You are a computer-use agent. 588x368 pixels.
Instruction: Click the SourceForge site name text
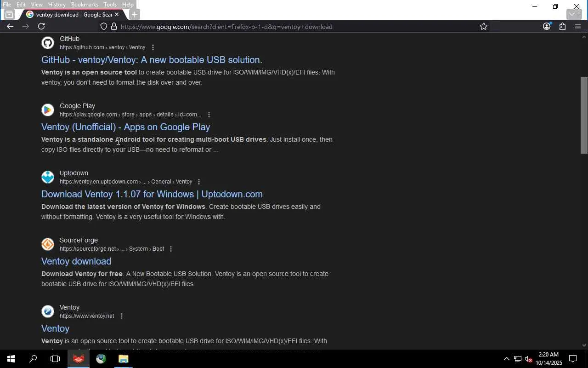click(79, 240)
